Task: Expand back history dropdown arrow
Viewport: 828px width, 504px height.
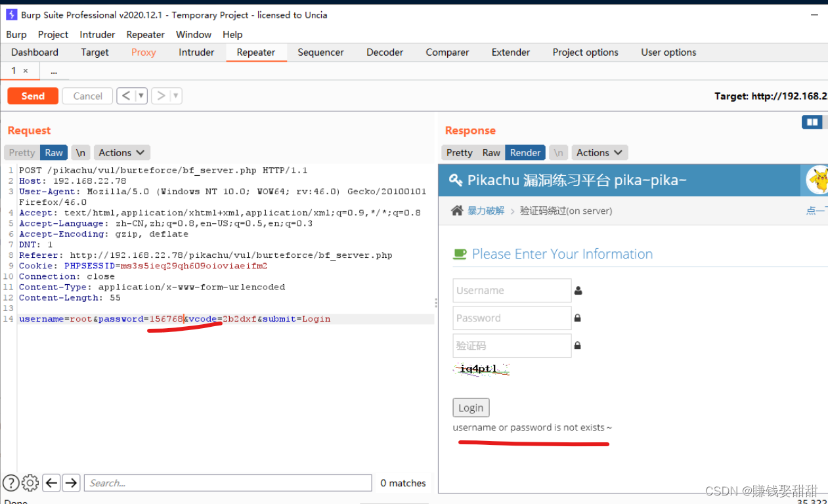Action: pos(141,96)
